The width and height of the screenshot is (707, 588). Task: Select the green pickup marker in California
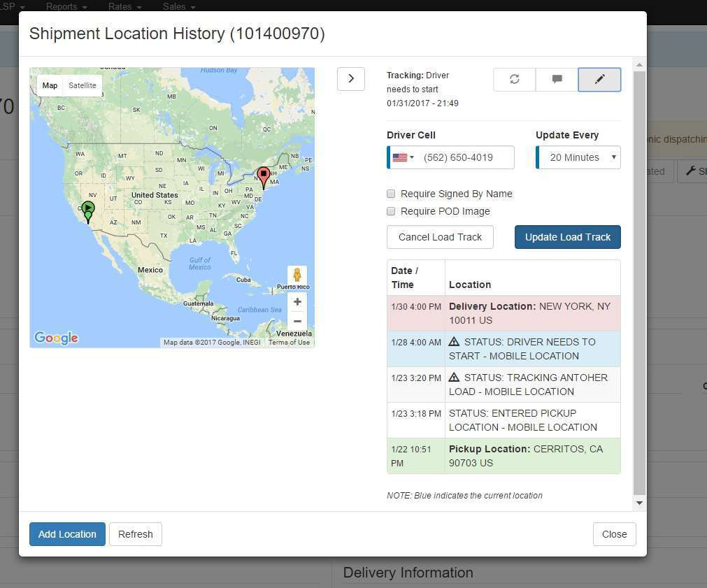pyautogui.click(x=88, y=208)
